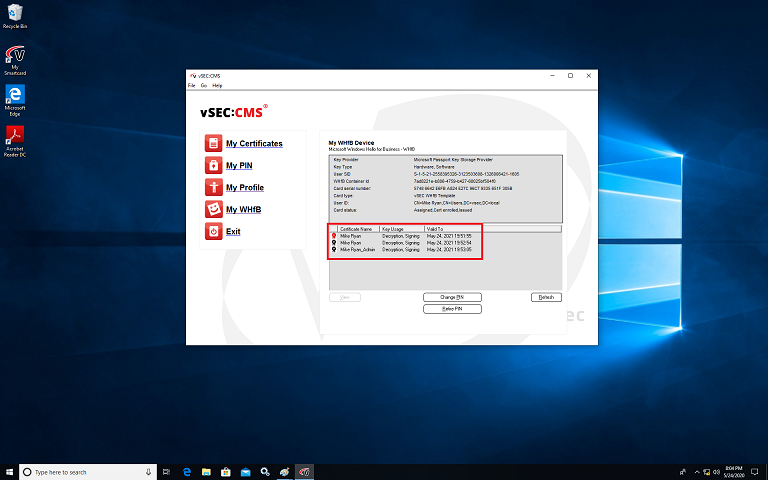Click the My PIN padlock icon
Screen dimensions: 768x480
(213, 165)
